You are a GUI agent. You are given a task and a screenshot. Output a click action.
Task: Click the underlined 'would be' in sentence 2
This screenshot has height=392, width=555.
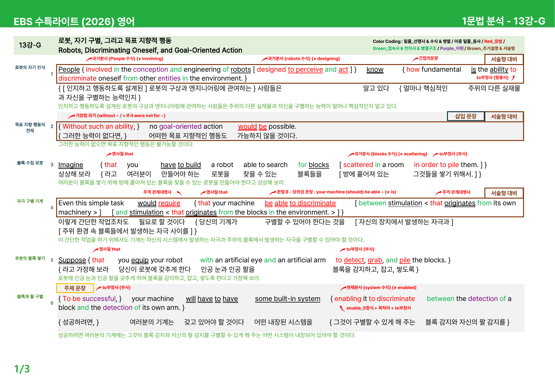(252, 127)
